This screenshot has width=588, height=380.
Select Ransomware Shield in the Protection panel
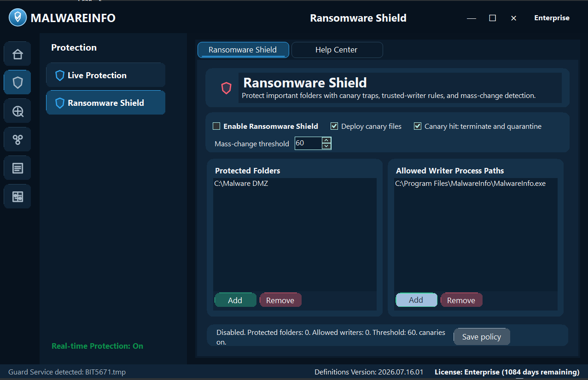[105, 103]
